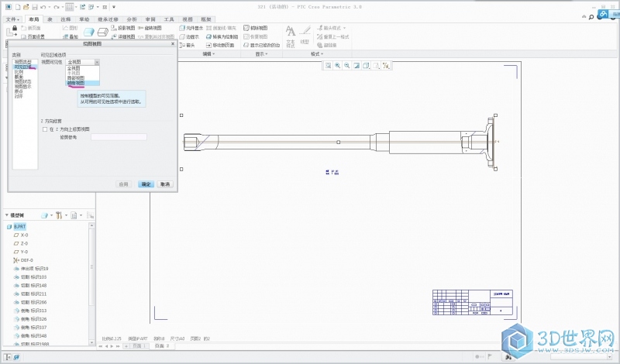Click 移动到页面 move to sheet tool

point(220,46)
